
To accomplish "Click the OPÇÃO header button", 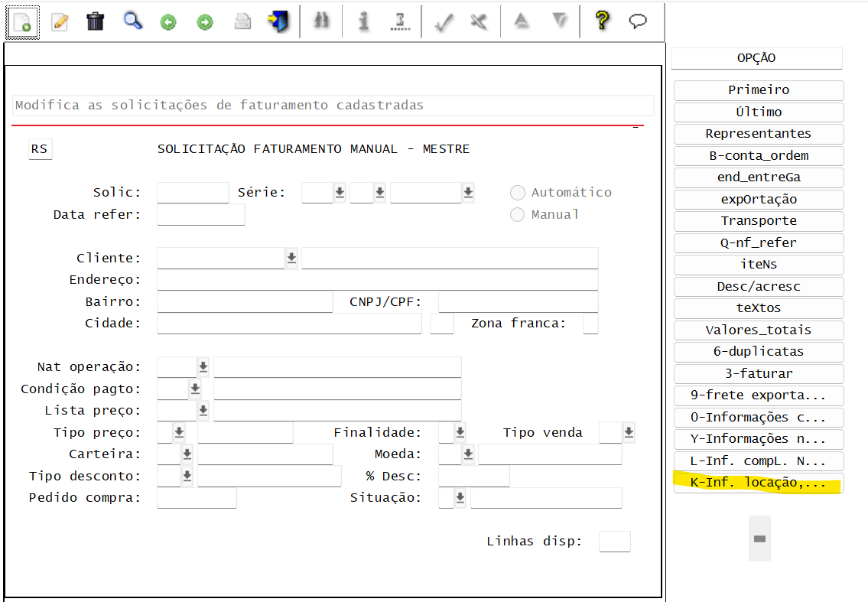I will pyautogui.click(x=757, y=58).
